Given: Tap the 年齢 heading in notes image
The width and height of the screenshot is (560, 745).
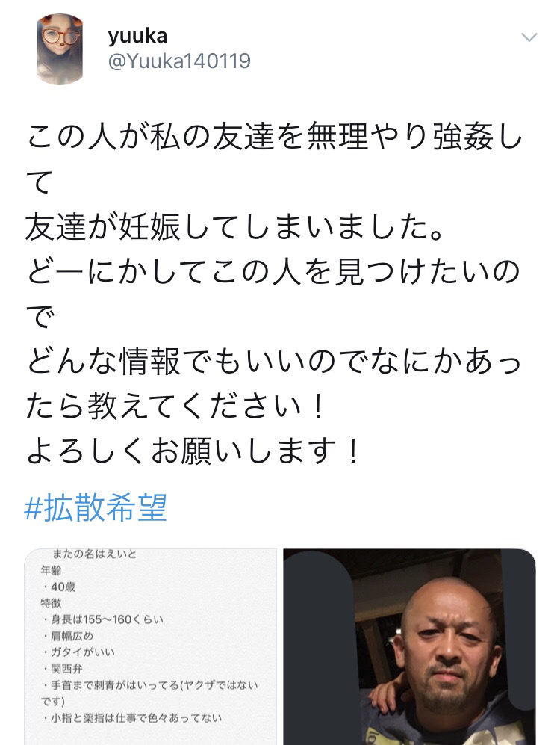Looking at the screenshot, I should (51, 570).
